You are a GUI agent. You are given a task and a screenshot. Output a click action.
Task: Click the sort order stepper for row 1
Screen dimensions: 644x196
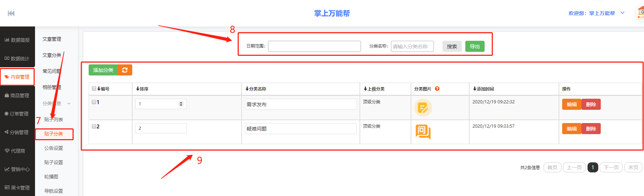(181, 104)
